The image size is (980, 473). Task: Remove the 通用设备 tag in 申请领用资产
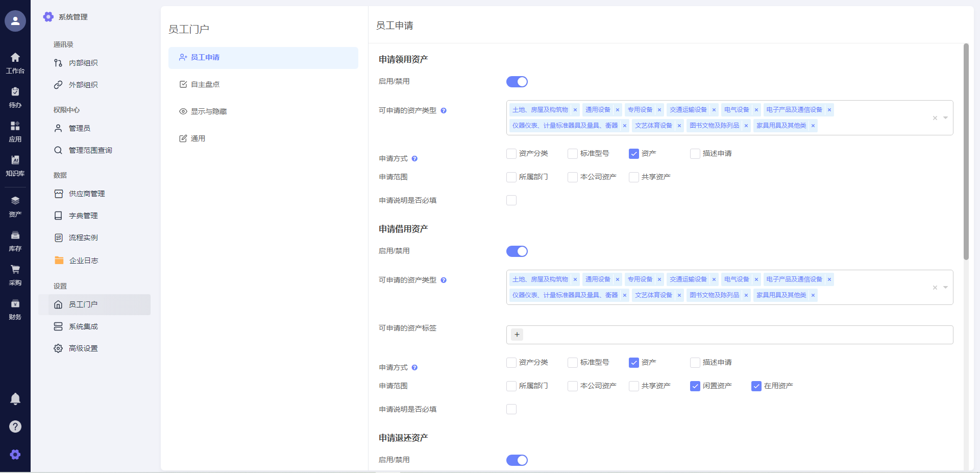coord(618,110)
